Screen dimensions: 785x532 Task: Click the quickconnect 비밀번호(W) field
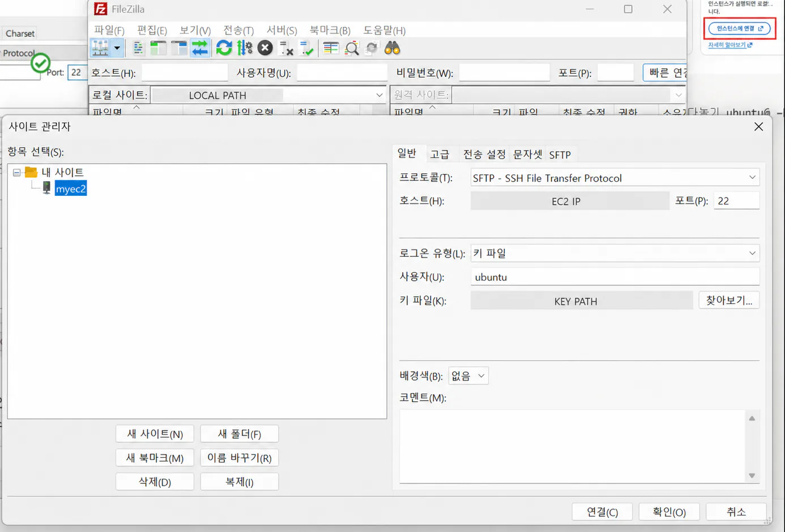[505, 72]
